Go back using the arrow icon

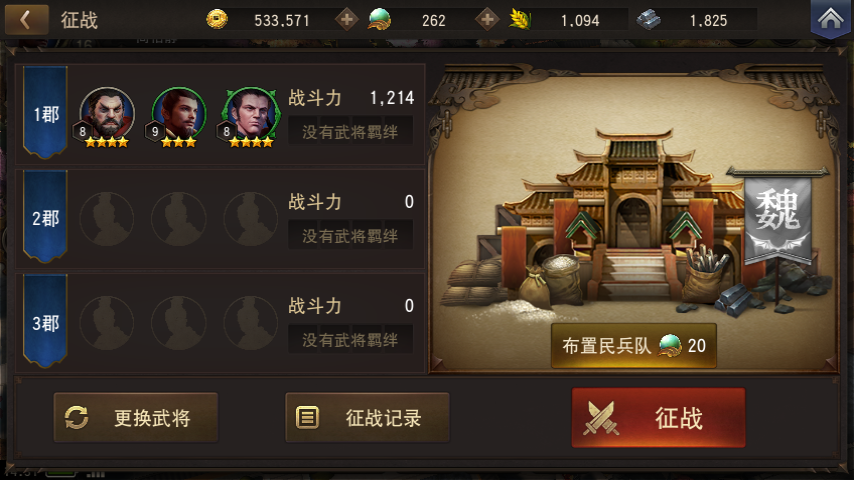coord(26,20)
